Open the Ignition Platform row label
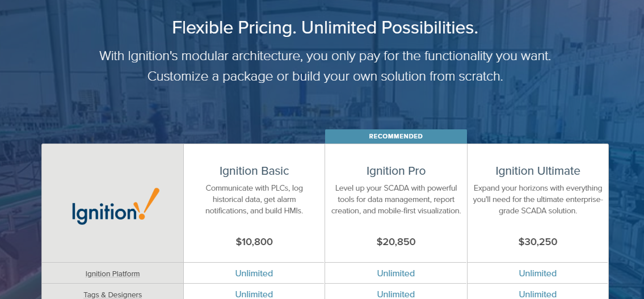Image resolution: width=644 pixels, height=299 pixels. tap(112, 274)
